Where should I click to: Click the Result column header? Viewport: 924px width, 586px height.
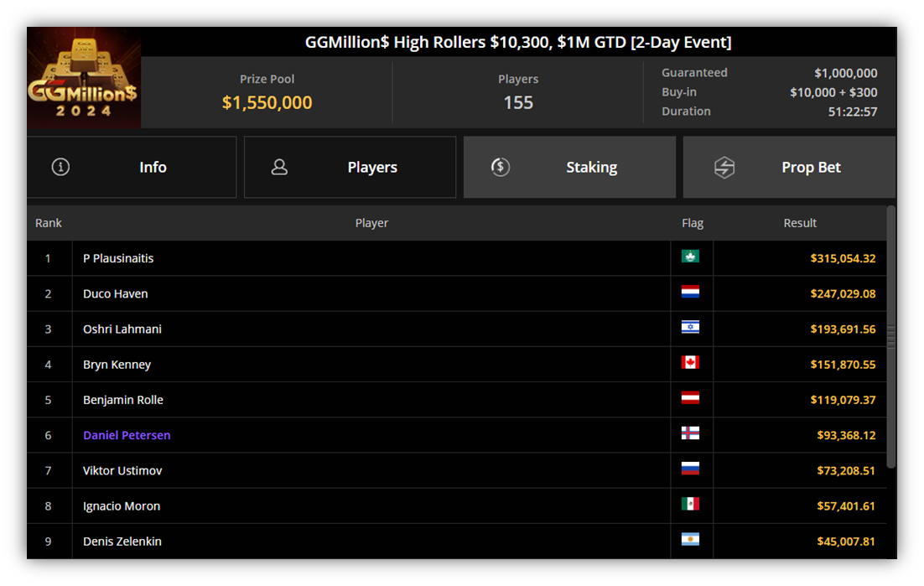[x=800, y=223]
